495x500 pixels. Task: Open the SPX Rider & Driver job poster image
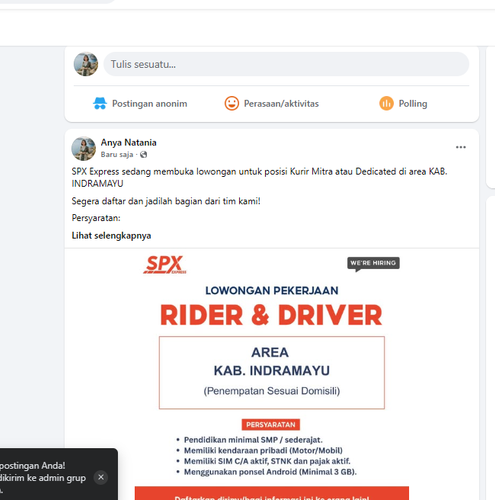[x=272, y=374]
